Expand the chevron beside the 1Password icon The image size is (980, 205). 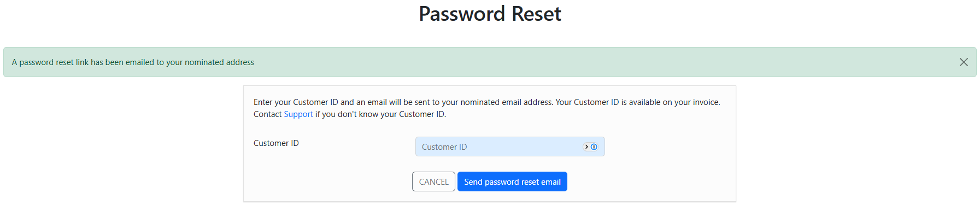pyautogui.click(x=586, y=147)
